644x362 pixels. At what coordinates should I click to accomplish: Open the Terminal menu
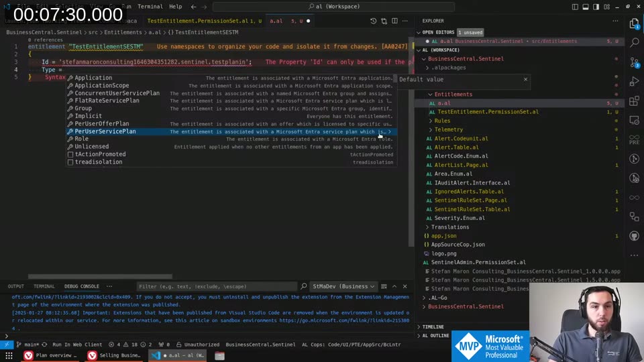150,7
